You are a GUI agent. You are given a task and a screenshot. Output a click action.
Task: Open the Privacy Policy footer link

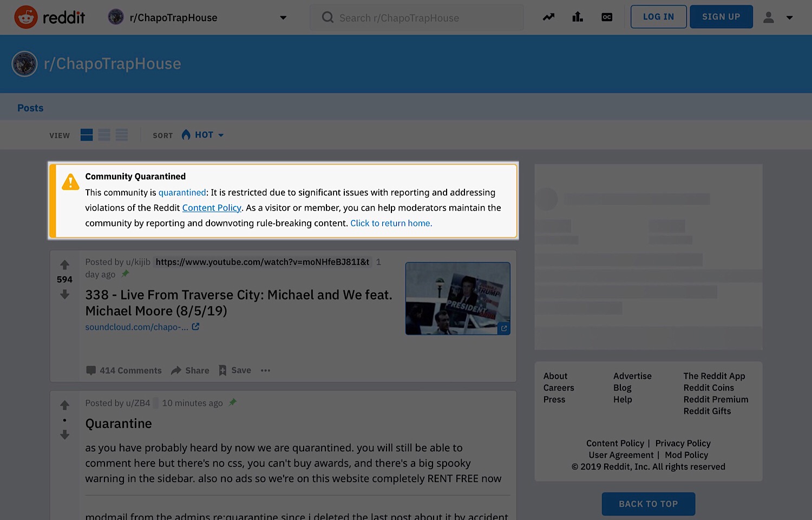coord(683,444)
